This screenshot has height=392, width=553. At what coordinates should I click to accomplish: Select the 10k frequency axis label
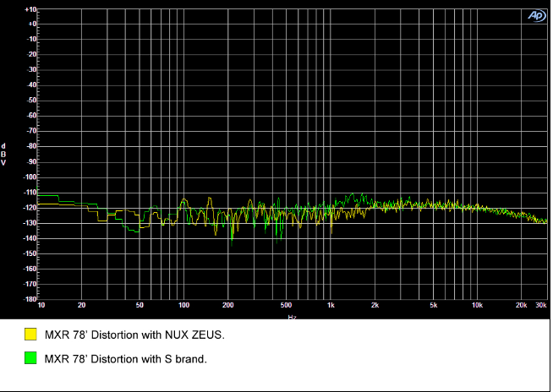(x=478, y=306)
